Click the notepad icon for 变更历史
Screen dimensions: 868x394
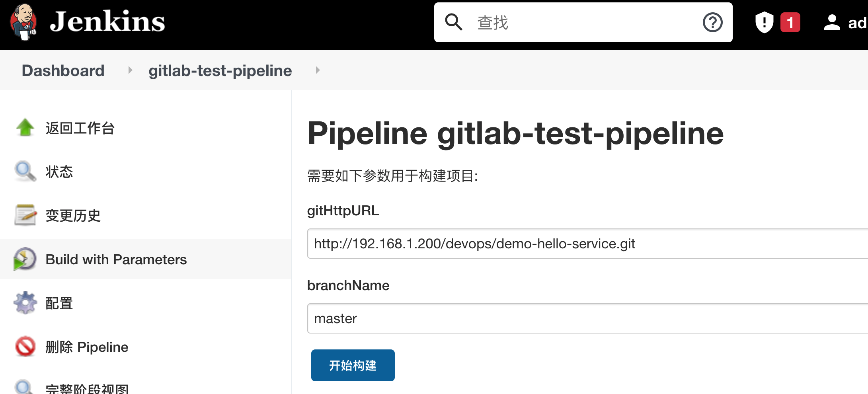coord(25,215)
